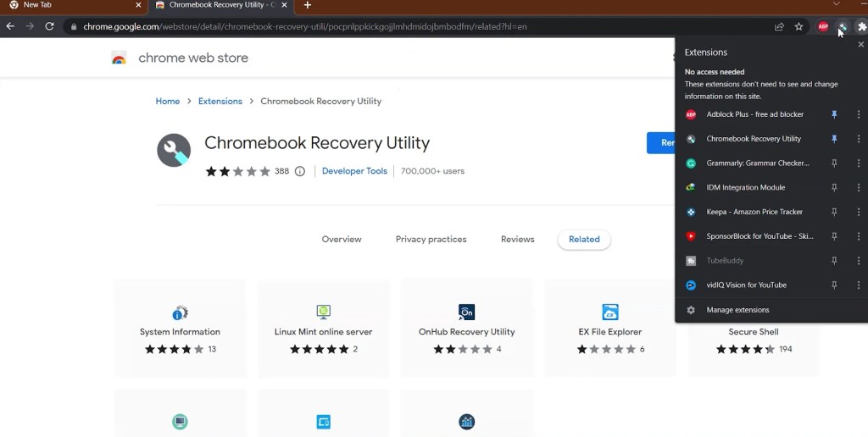868x437 pixels.
Task: Select Chromebook Recovery Utility in extensions list
Action: (x=754, y=139)
